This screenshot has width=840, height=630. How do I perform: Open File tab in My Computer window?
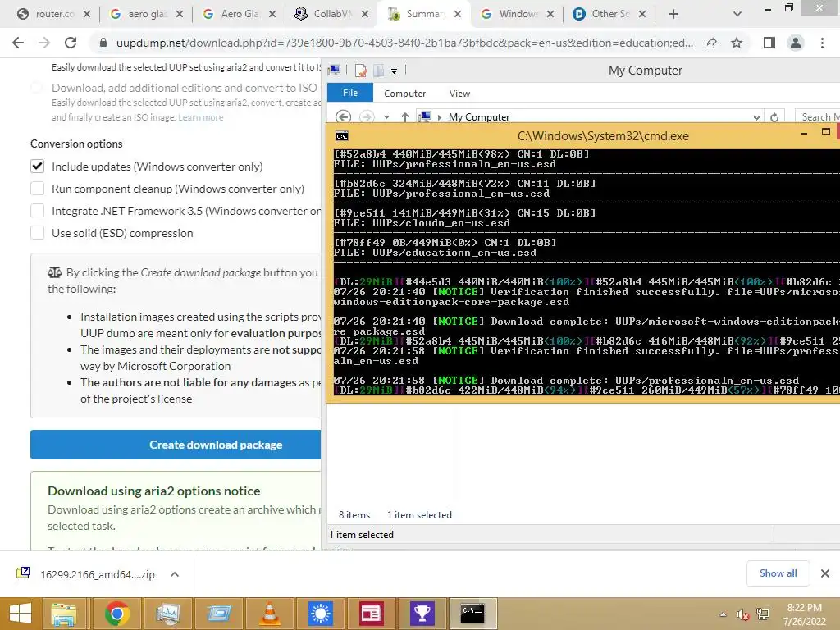click(349, 93)
